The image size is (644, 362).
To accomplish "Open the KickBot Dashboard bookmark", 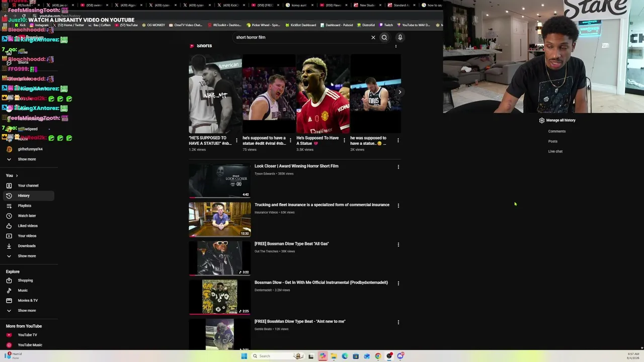I will pos(300,25).
